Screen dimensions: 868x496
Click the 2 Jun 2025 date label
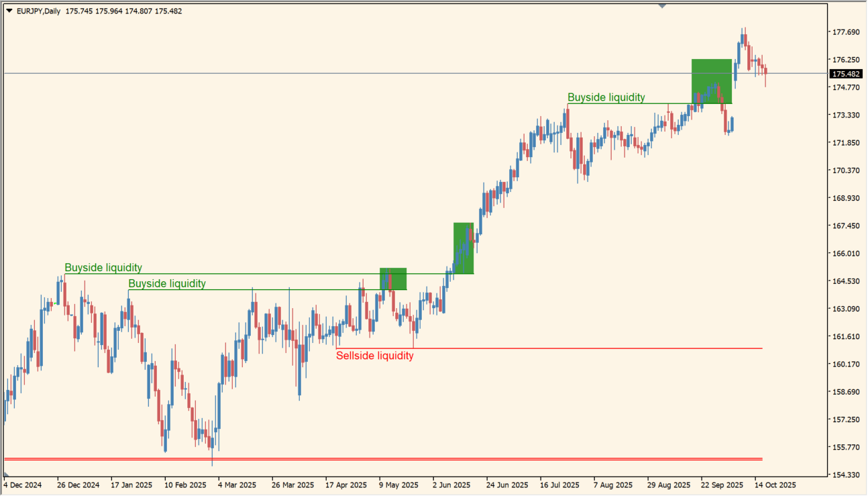(453, 485)
